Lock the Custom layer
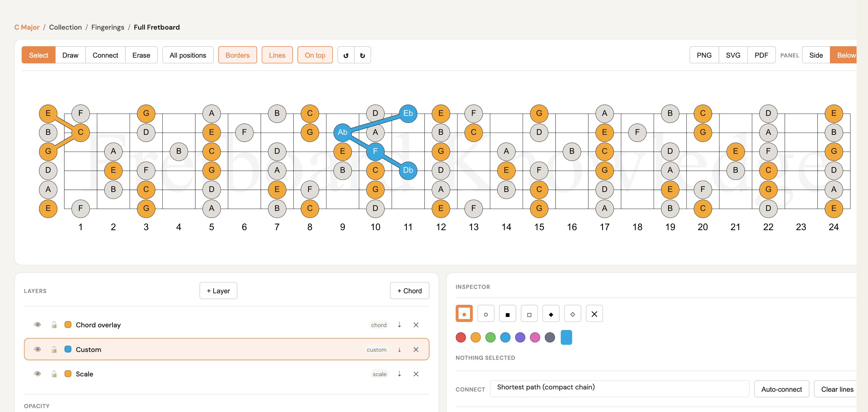Screen dimensions: 868x412 54,349
